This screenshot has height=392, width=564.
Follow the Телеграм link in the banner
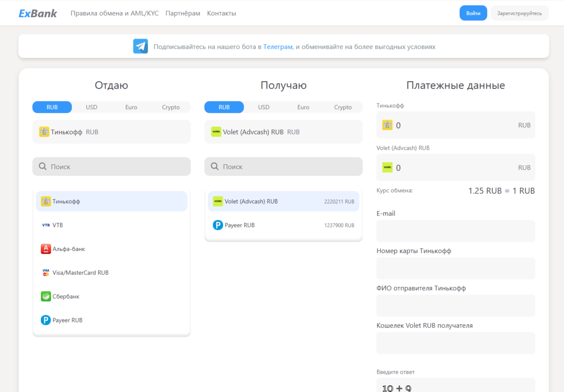278,47
